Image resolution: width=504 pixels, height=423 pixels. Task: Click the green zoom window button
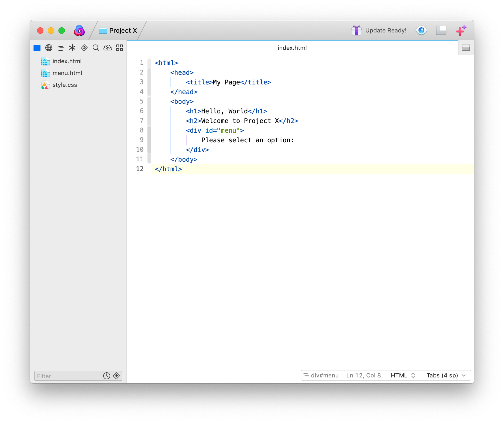(62, 30)
